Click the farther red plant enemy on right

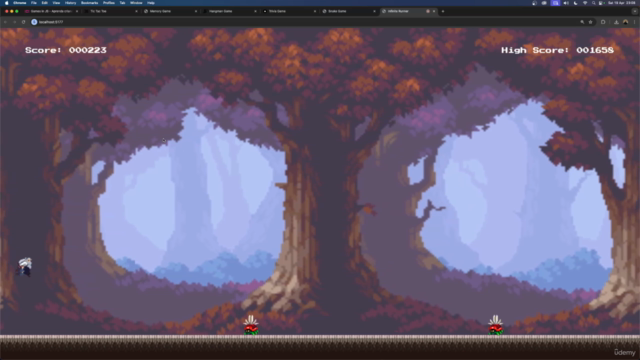(496, 325)
